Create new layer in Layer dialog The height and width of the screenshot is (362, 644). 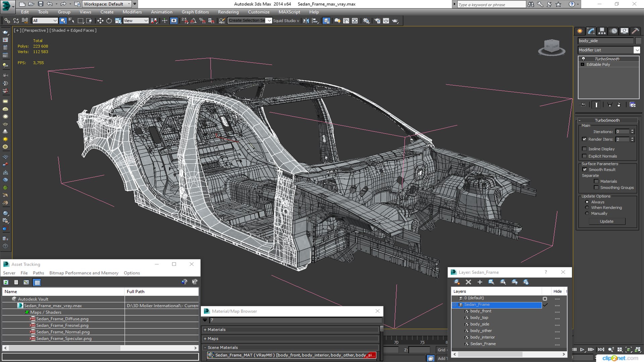pyautogui.click(x=457, y=282)
